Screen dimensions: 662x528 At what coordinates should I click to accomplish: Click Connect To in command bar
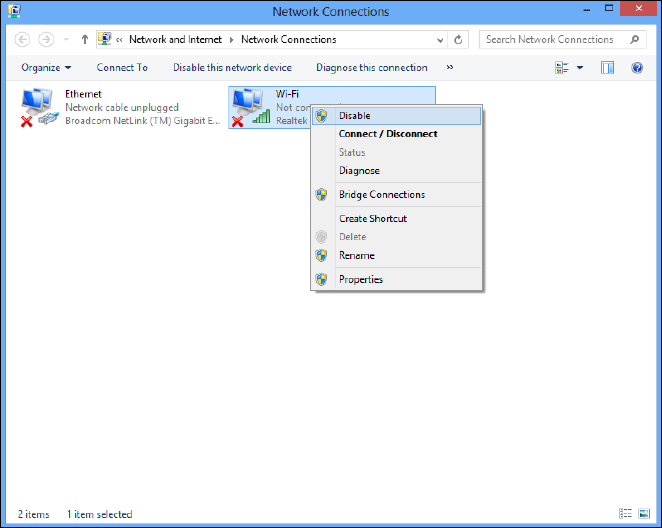point(122,68)
